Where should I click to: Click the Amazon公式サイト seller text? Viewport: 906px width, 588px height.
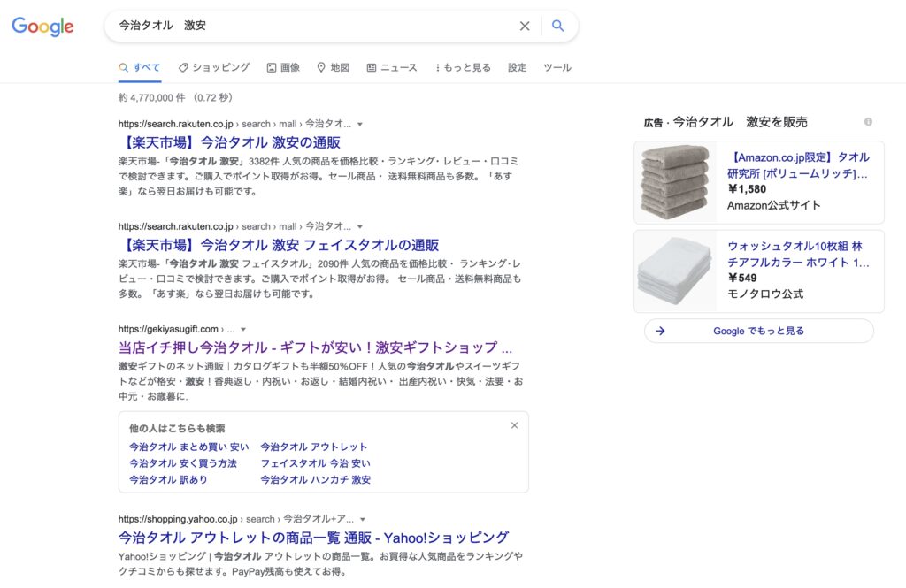(773, 205)
